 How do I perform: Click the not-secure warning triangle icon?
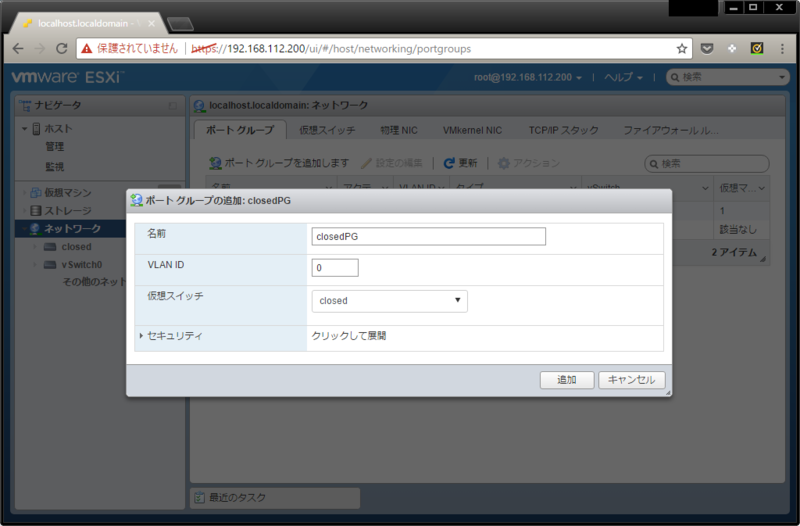click(86, 48)
